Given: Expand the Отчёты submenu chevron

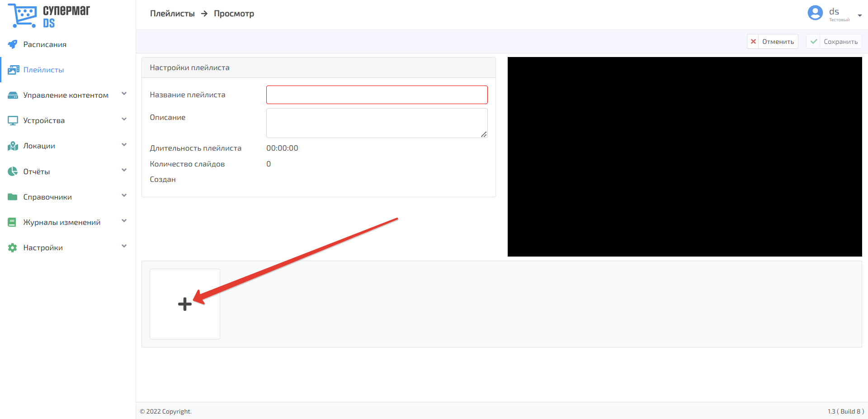Looking at the screenshot, I should tap(124, 170).
